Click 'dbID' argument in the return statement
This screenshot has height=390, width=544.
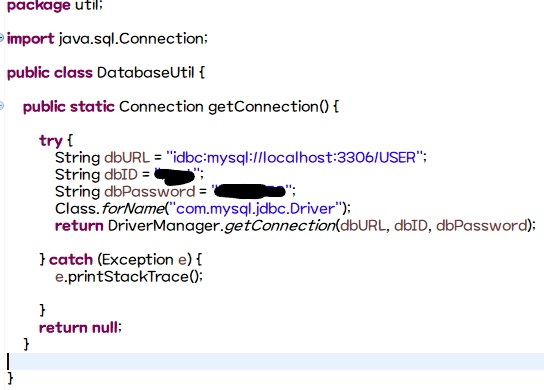click(x=411, y=226)
